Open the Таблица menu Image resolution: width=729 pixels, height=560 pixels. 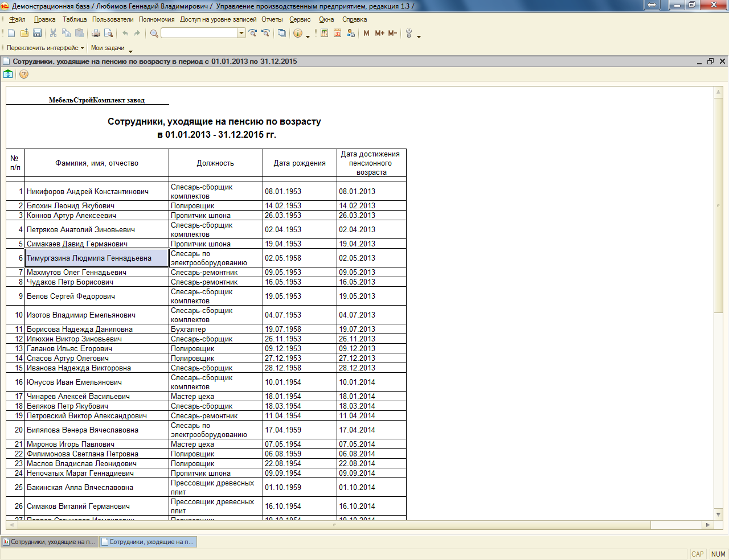pos(75,19)
